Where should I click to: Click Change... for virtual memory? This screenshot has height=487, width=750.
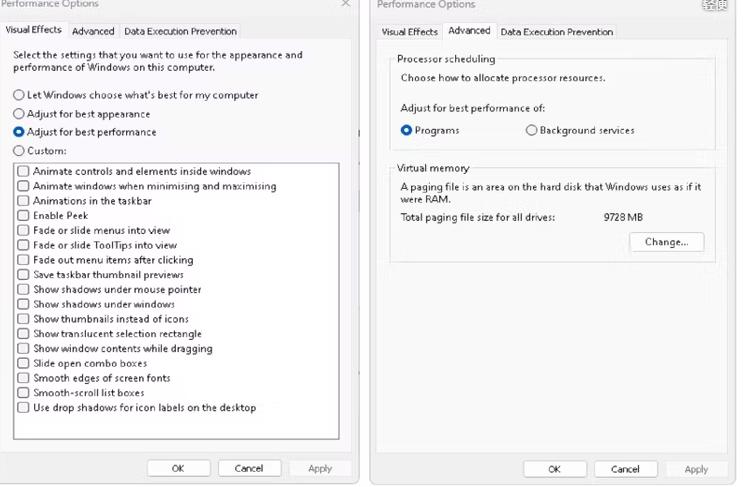[667, 242]
